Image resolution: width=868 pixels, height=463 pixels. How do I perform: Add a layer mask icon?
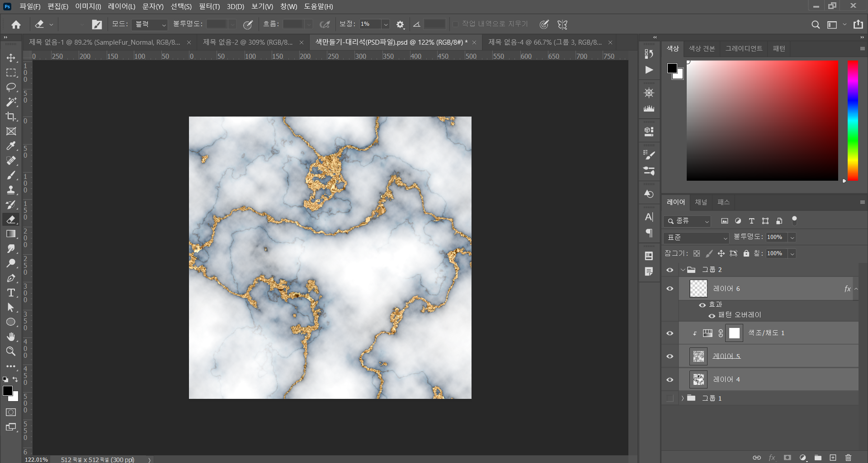coord(788,458)
